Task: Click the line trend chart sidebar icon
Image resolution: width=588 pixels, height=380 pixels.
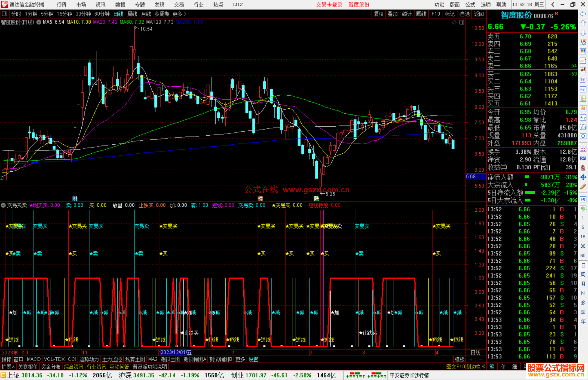Action: [x=583, y=61]
